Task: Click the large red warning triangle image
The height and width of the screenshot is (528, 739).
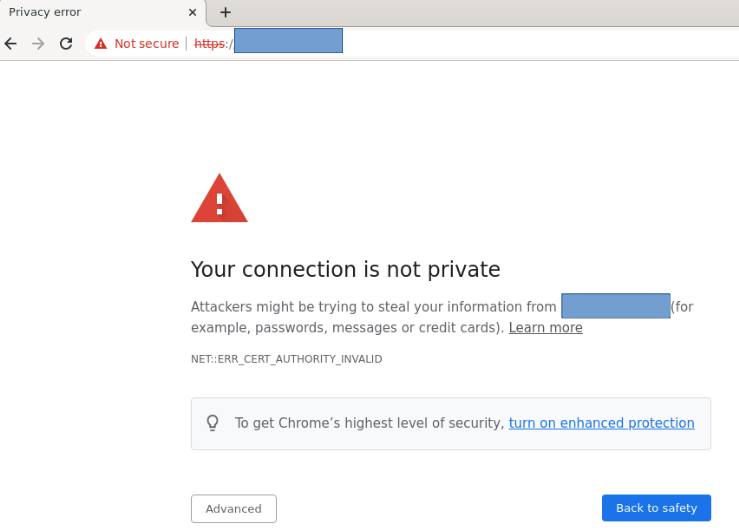Action: coord(219,198)
